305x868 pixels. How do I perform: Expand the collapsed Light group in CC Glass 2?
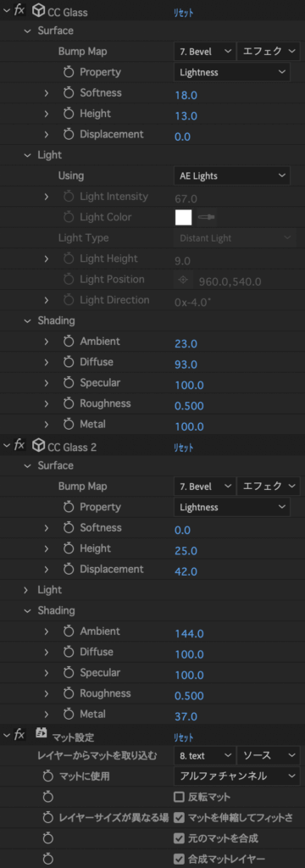pyautogui.click(x=26, y=590)
